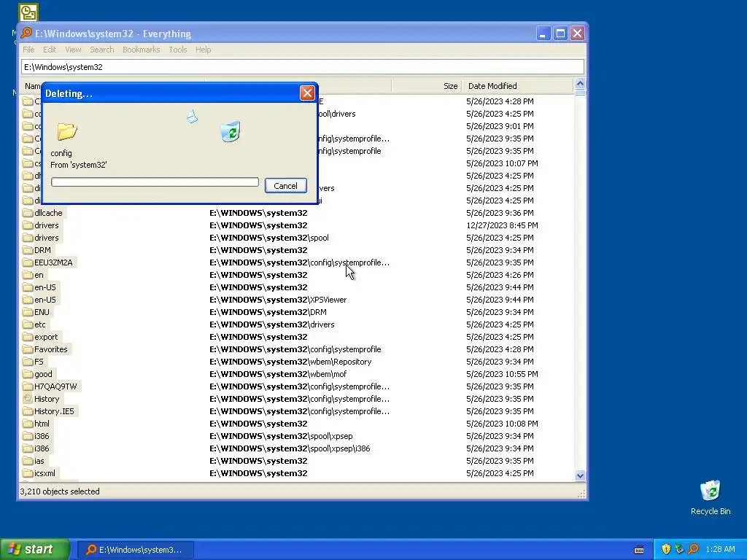The height and width of the screenshot is (560, 747).
Task: Click the clock showing 1:28 AM
Action: click(720, 549)
